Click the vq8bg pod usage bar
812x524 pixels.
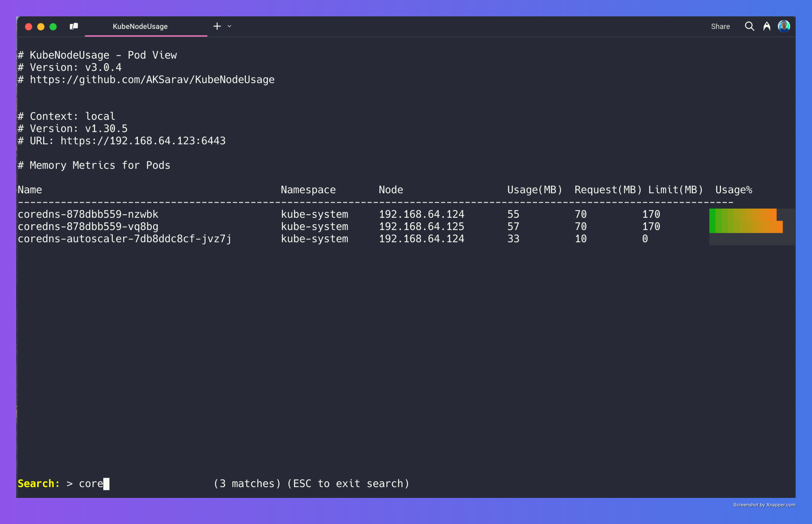(746, 227)
